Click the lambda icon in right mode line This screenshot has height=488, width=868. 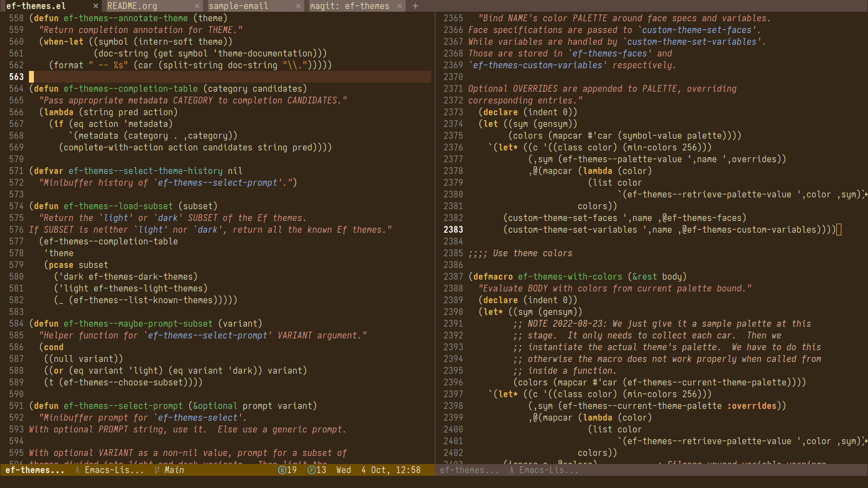tap(512, 470)
